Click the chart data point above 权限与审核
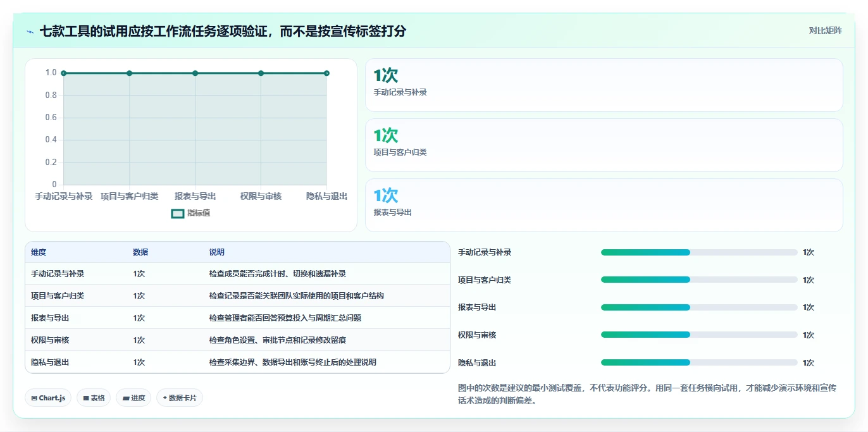Screen dimensions: 868x432 point(261,73)
